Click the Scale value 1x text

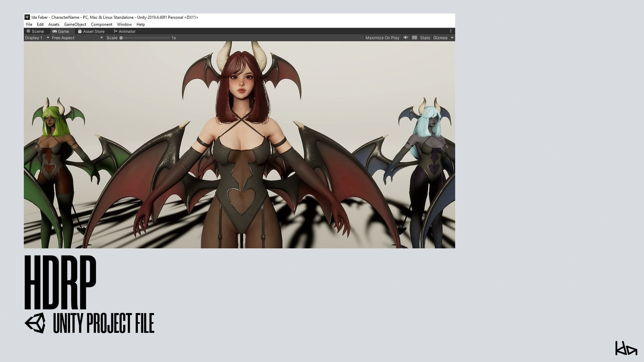click(174, 38)
